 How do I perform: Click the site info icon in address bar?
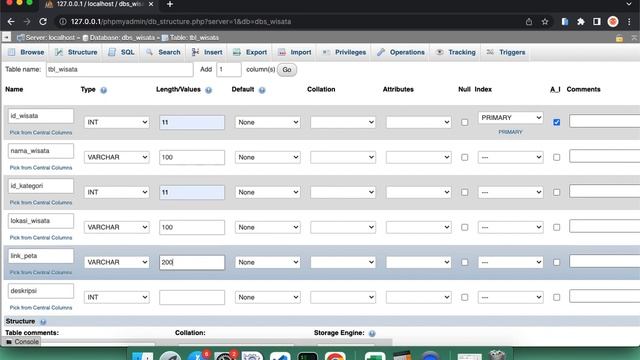click(x=62, y=22)
